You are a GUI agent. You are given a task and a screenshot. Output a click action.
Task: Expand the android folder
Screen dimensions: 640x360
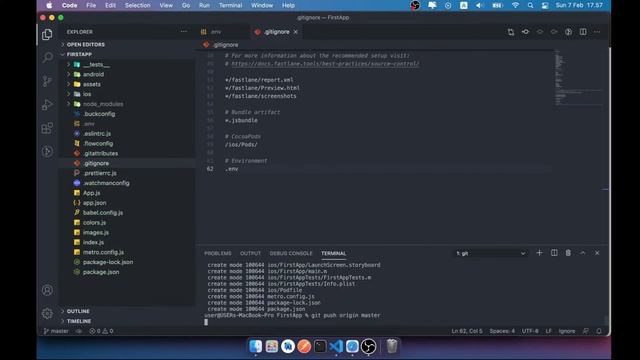tap(93, 74)
